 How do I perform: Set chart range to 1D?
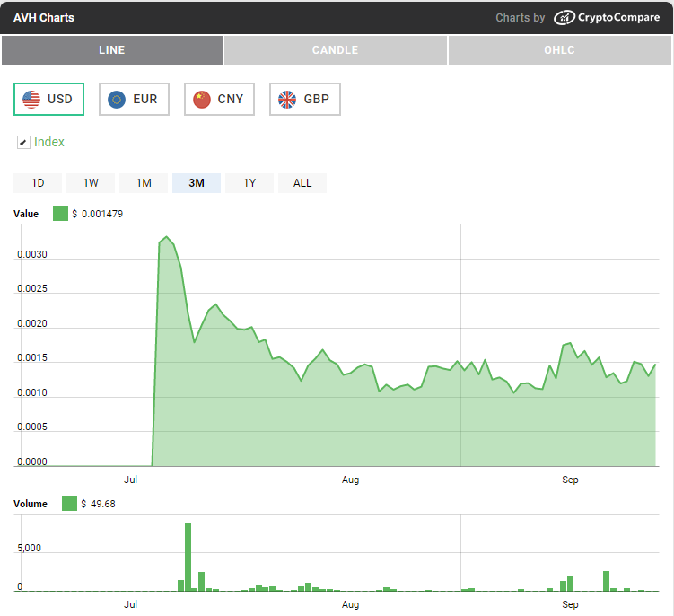click(x=38, y=183)
